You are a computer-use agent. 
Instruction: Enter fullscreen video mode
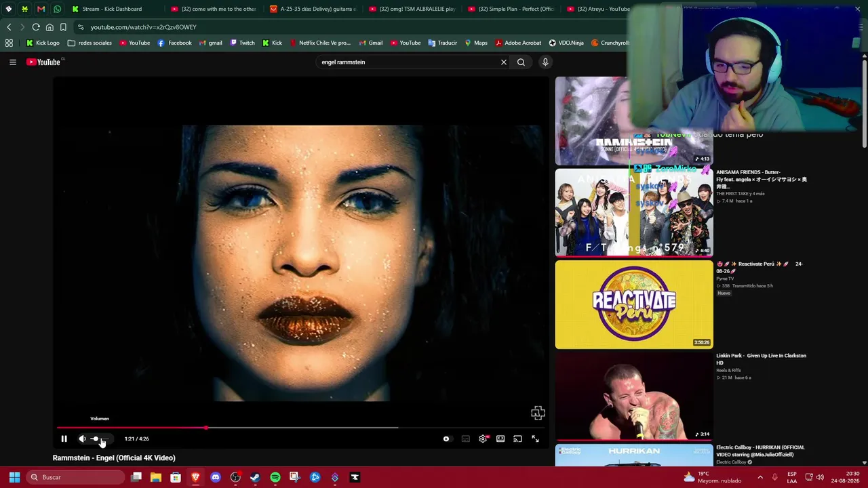[x=535, y=439]
